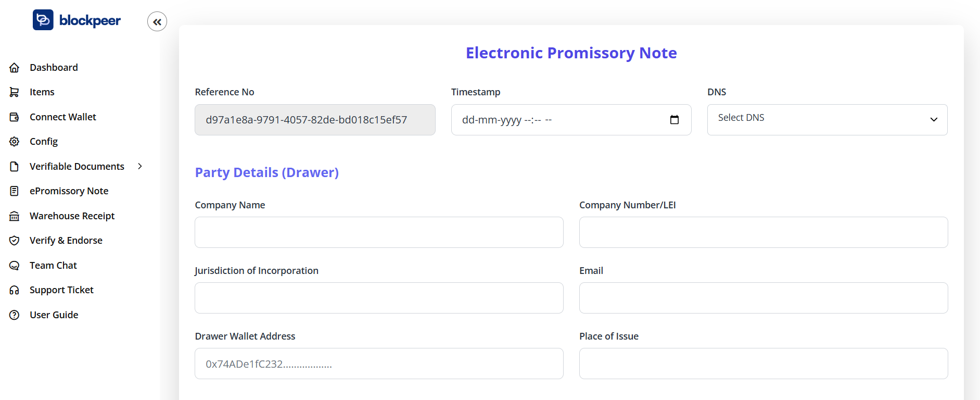Click the Warehouse Receipt building icon

tap(15, 216)
